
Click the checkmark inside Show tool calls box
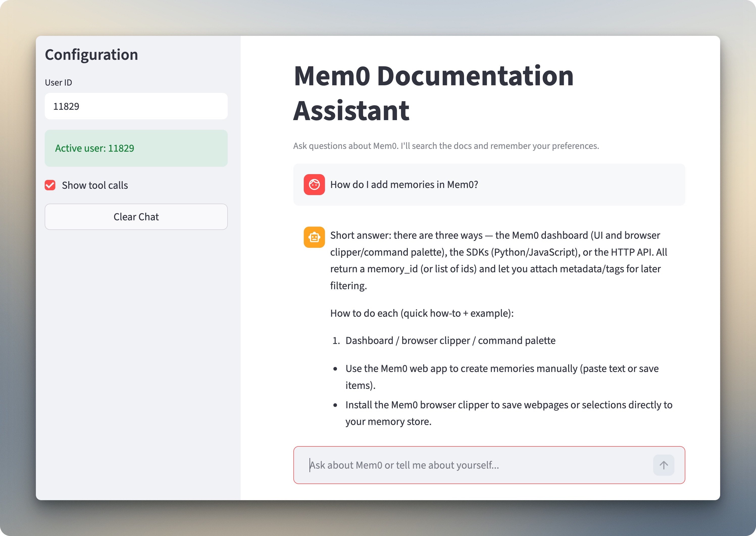pyautogui.click(x=50, y=185)
